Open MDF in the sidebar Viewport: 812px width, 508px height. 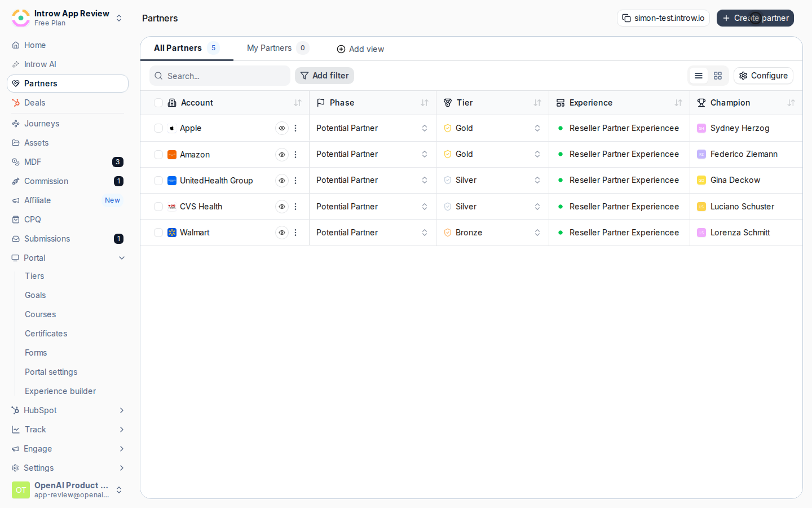pyautogui.click(x=68, y=162)
